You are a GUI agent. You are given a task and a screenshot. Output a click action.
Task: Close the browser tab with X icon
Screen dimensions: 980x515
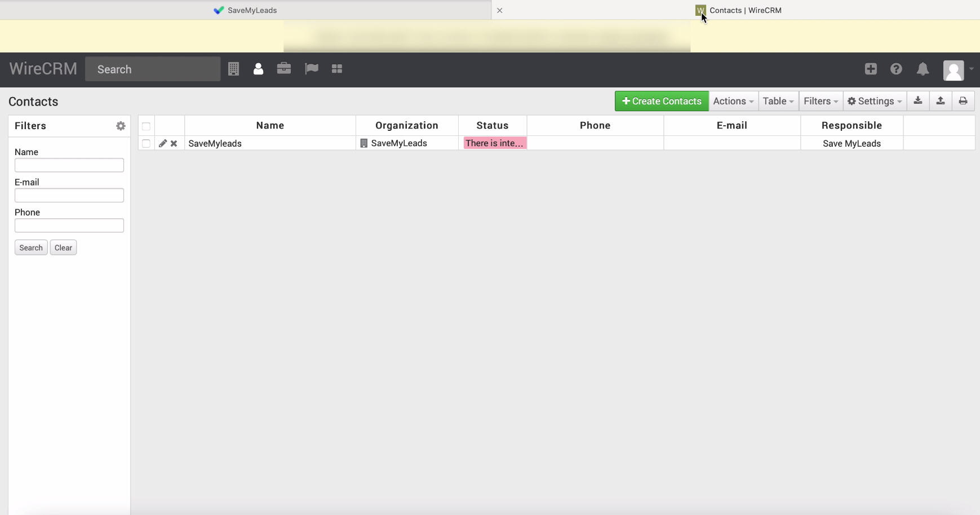point(499,10)
